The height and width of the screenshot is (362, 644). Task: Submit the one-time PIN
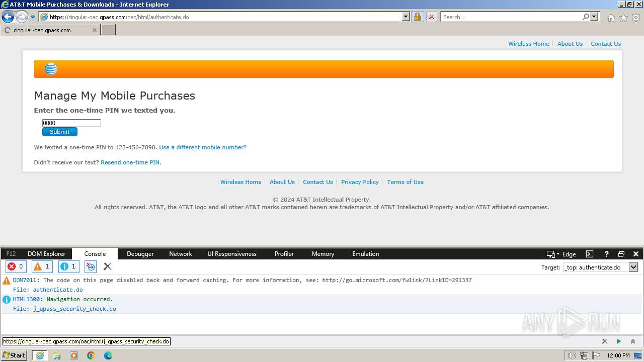click(x=60, y=132)
